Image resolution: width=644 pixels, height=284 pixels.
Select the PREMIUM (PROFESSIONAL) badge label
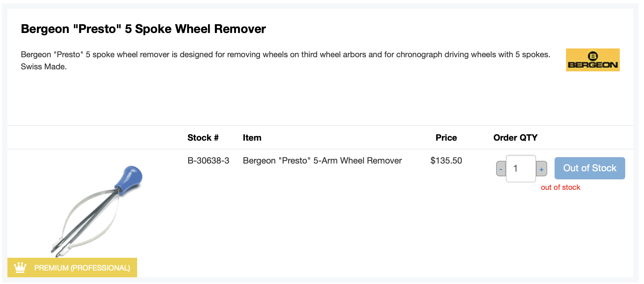point(82,268)
